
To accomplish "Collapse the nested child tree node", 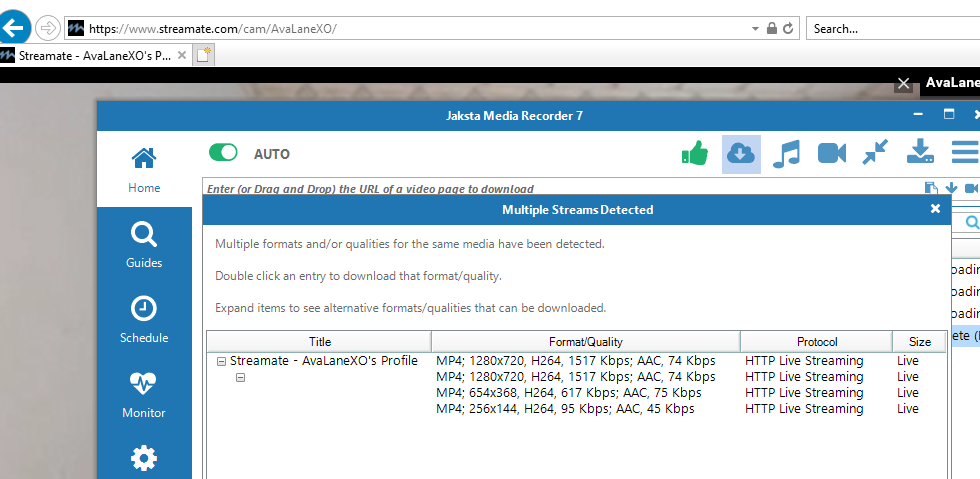I will click(240, 378).
